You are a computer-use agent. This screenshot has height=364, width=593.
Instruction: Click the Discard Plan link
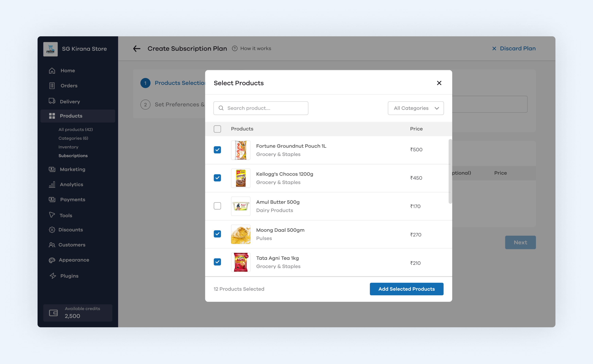[514, 48]
